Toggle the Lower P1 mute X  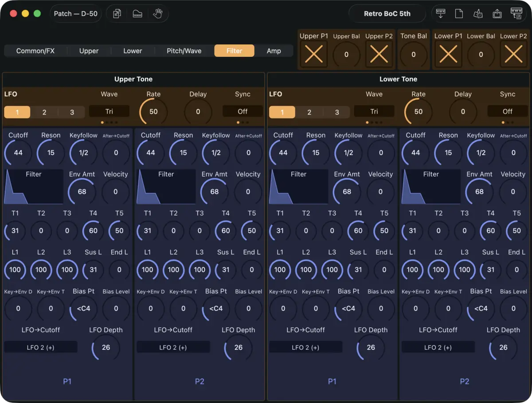pyautogui.click(x=448, y=54)
